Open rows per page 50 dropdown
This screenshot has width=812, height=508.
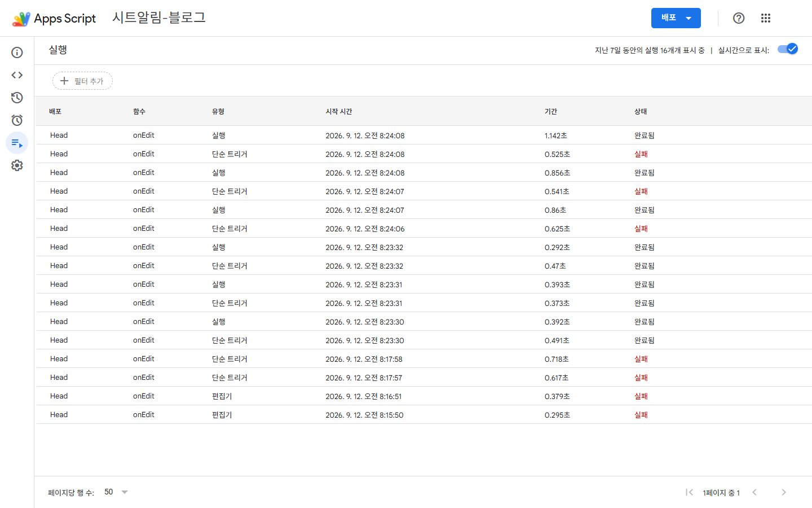click(116, 492)
